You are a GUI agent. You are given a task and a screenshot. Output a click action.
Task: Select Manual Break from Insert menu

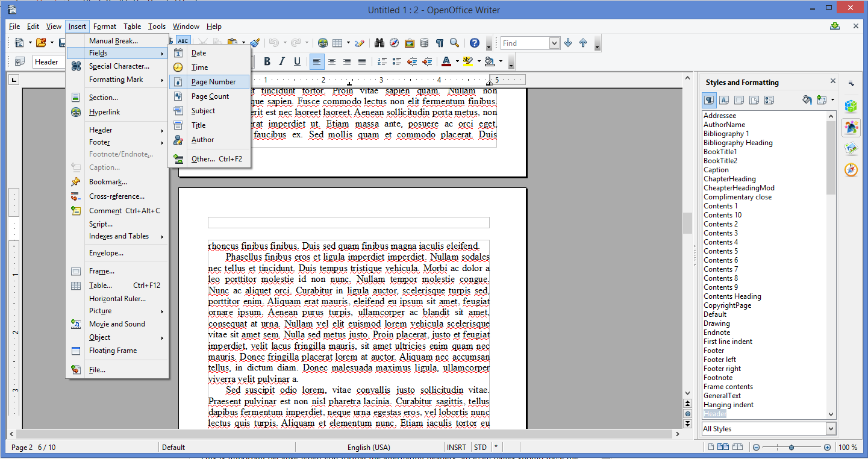click(x=117, y=41)
